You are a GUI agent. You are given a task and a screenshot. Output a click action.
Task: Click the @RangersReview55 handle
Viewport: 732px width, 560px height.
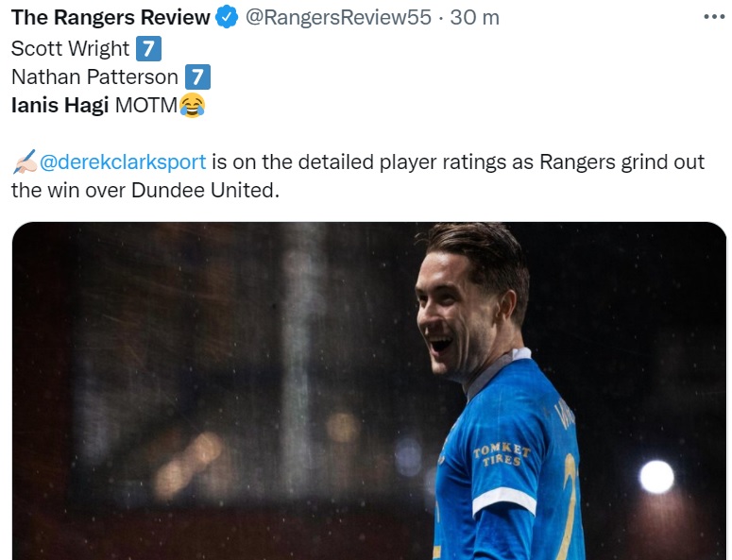(338, 17)
